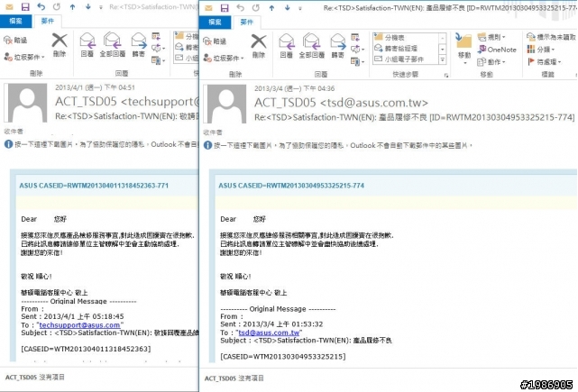
Task: Open Customize Quick Access menu, right window
Action: tap(300, 8)
